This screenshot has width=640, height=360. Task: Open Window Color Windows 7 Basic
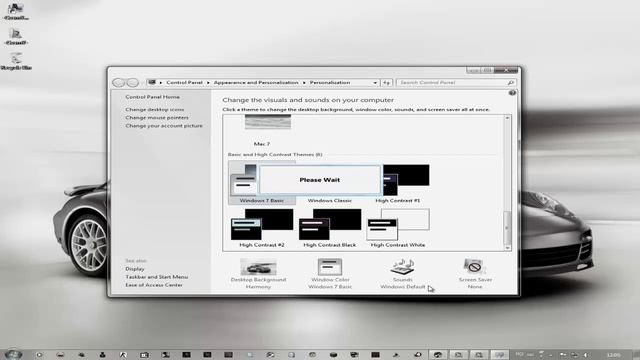330,274
